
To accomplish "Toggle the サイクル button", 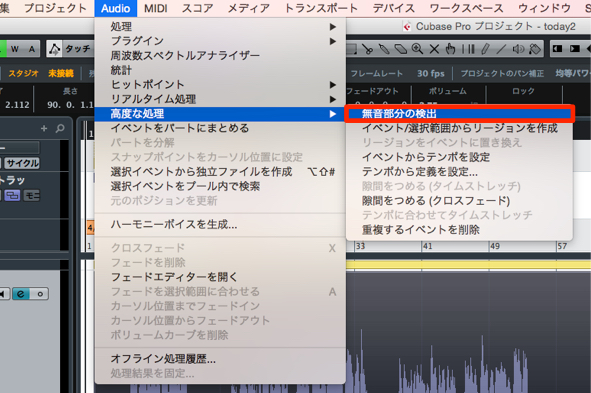I will point(22,163).
